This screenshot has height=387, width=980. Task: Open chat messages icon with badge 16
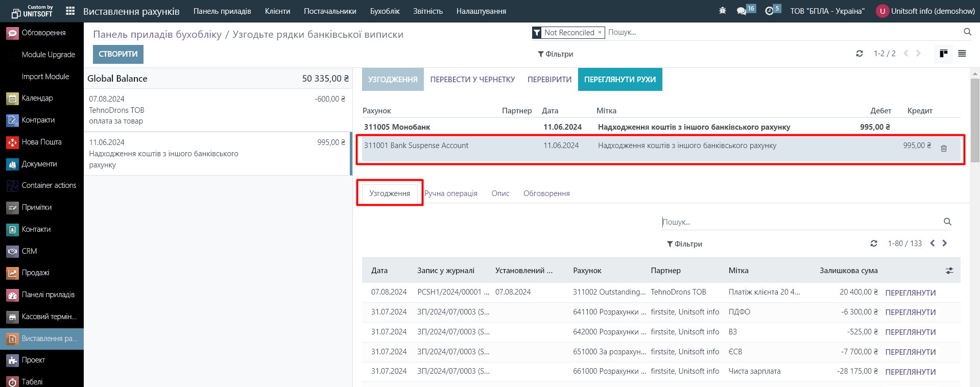coord(742,11)
